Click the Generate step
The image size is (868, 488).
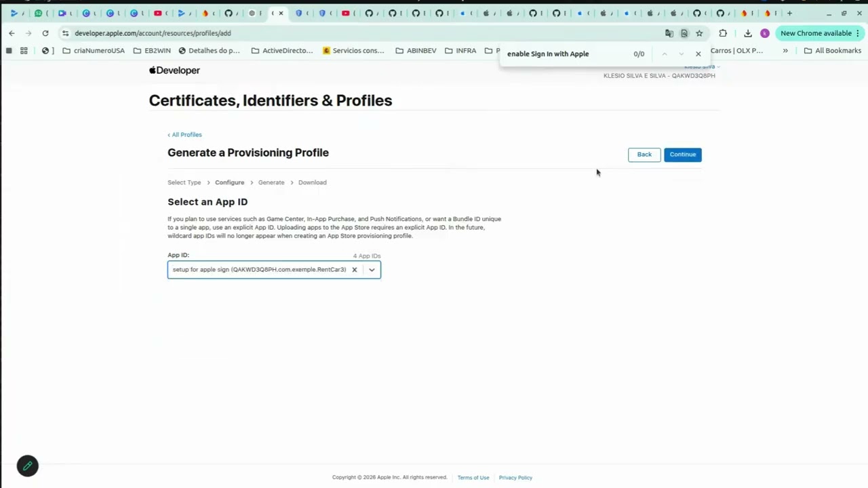click(x=271, y=182)
